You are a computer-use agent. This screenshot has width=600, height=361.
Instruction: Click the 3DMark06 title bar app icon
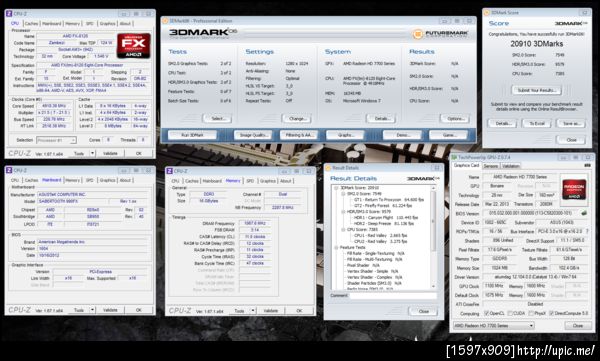(x=166, y=21)
